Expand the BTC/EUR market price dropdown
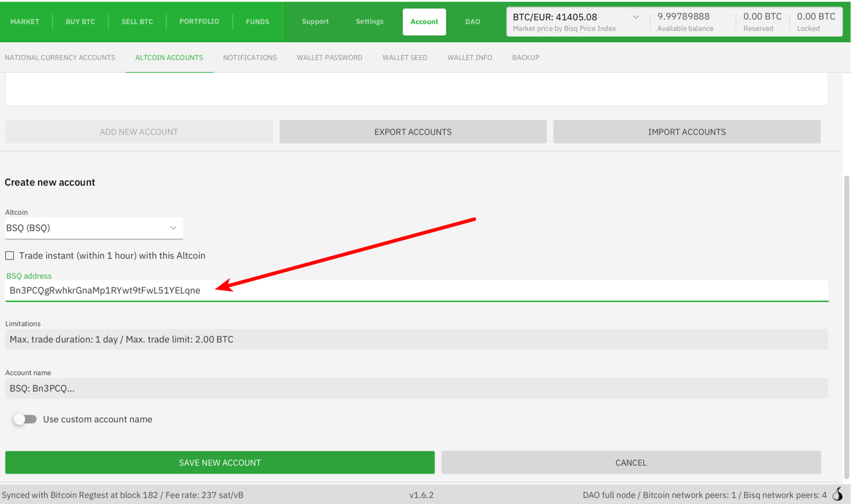Image resolution: width=856 pixels, height=504 pixels. coord(635,17)
